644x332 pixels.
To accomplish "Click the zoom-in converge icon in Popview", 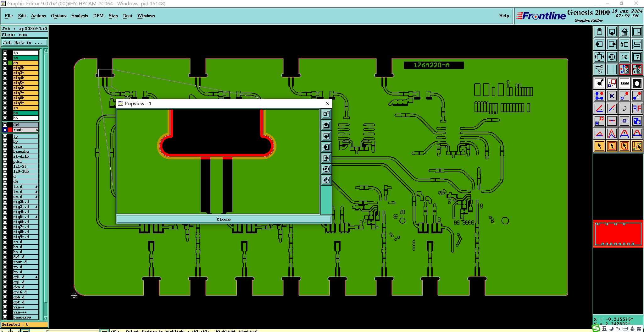I will click(326, 169).
